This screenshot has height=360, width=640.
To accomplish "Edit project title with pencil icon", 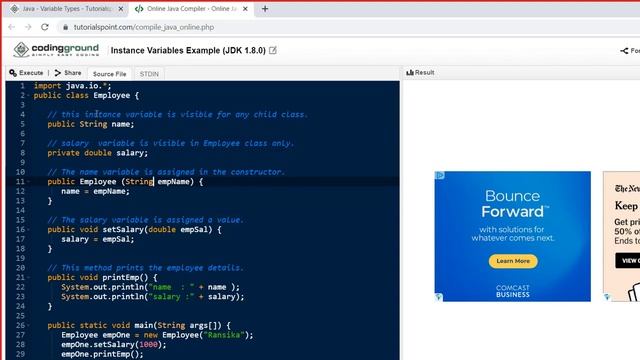I will tap(273, 50).
